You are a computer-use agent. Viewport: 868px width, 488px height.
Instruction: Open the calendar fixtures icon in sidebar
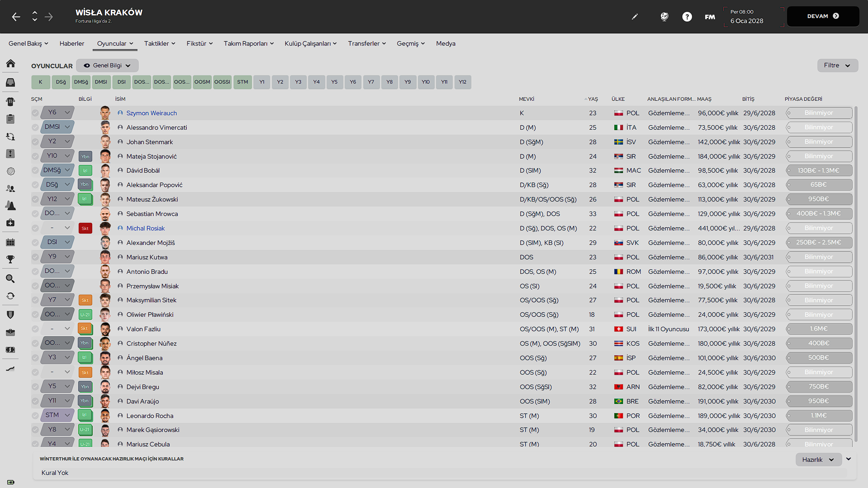point(10,242)
